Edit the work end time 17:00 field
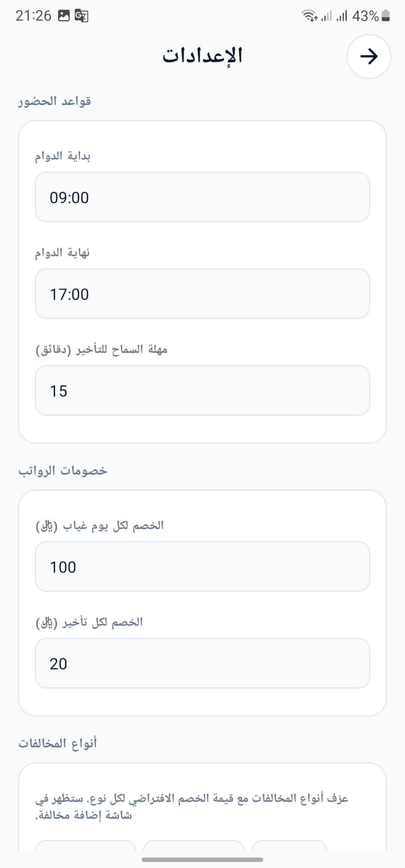This screenshot has height=868, width=405. point(202,294)
